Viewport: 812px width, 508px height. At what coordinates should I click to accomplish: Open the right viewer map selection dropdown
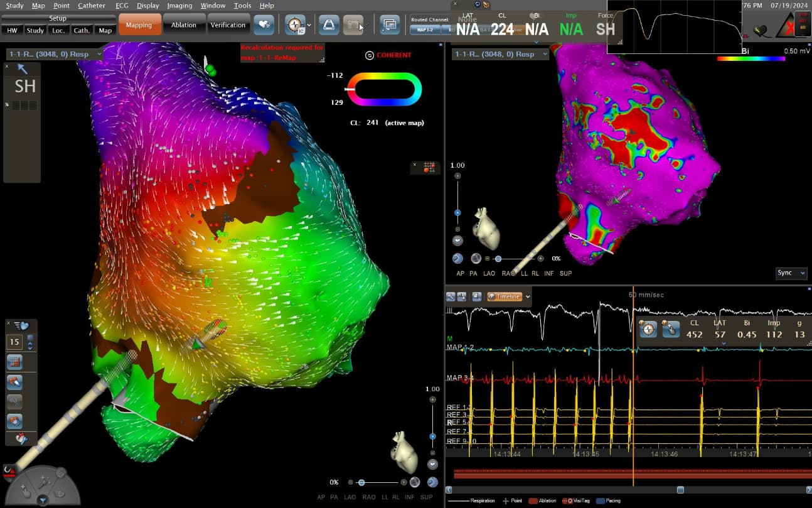pos(500,54)
